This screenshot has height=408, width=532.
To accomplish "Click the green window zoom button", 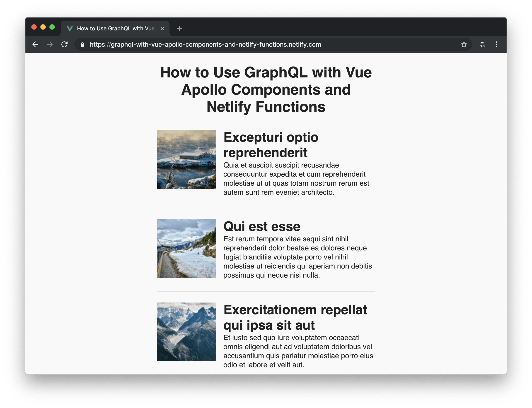I will coord(52,27).
